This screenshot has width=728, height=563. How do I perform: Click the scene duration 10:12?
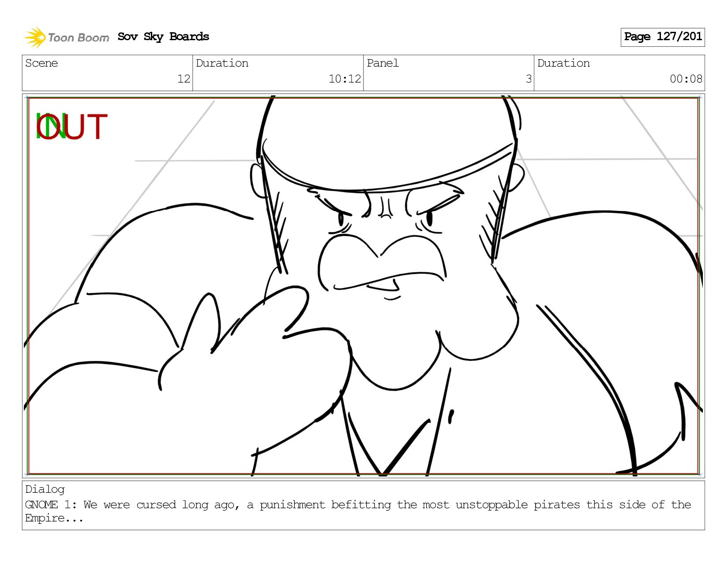[x=345, y=79]
